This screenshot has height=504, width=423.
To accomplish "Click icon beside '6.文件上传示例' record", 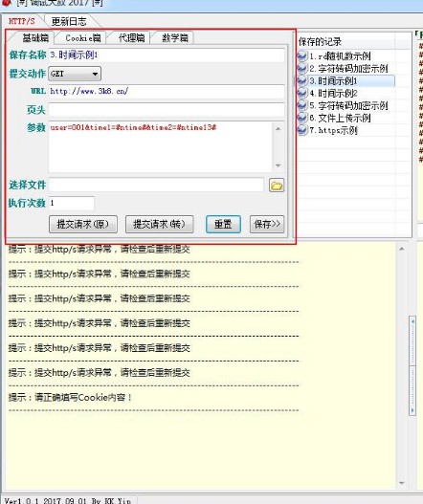I will click(x=302, y=118).
